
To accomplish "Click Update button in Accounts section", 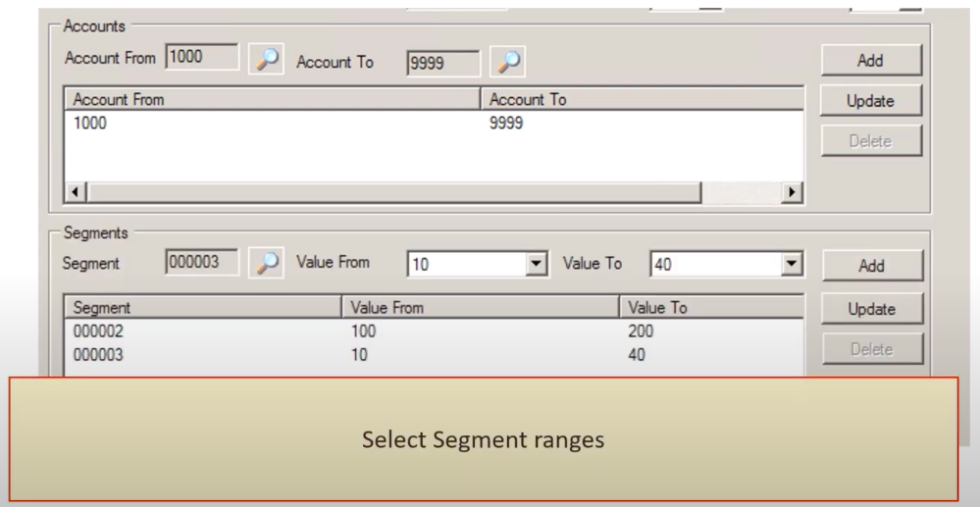I will coord(871,101).
